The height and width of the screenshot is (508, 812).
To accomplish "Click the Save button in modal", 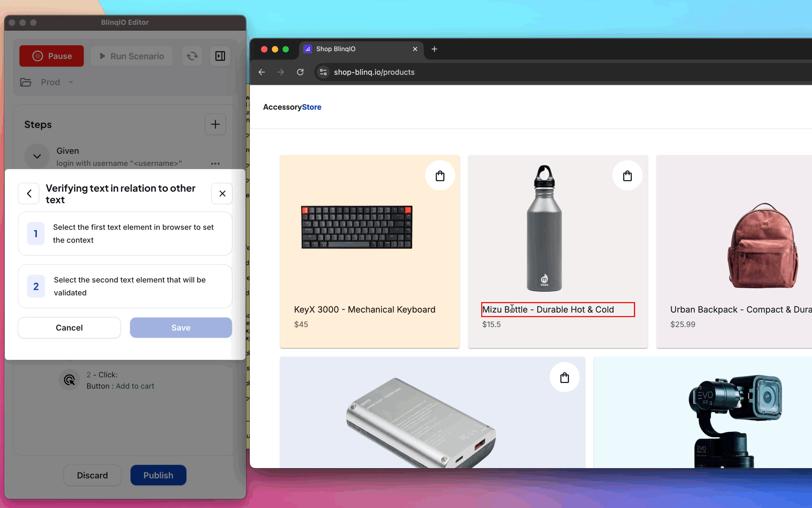I will [181, 327].
